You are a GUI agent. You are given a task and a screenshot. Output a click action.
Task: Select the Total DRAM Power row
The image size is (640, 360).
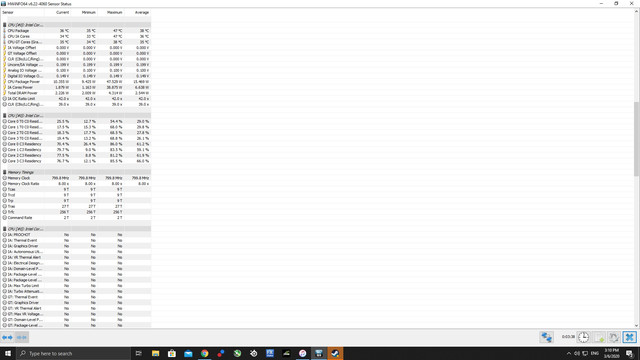pos(76,93)
